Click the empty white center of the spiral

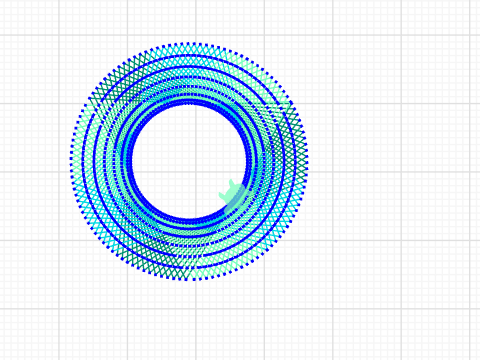coord(189,161)
